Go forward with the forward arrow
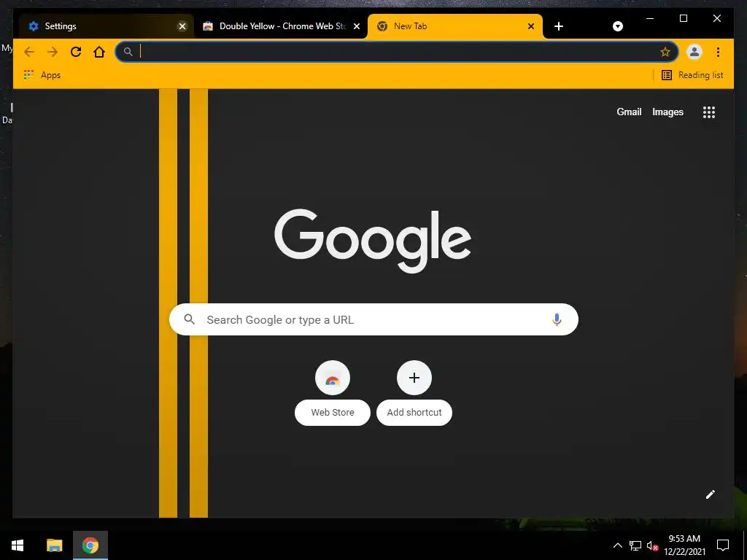The width and height of the screenshot is (747, 560). click(53, 52)
